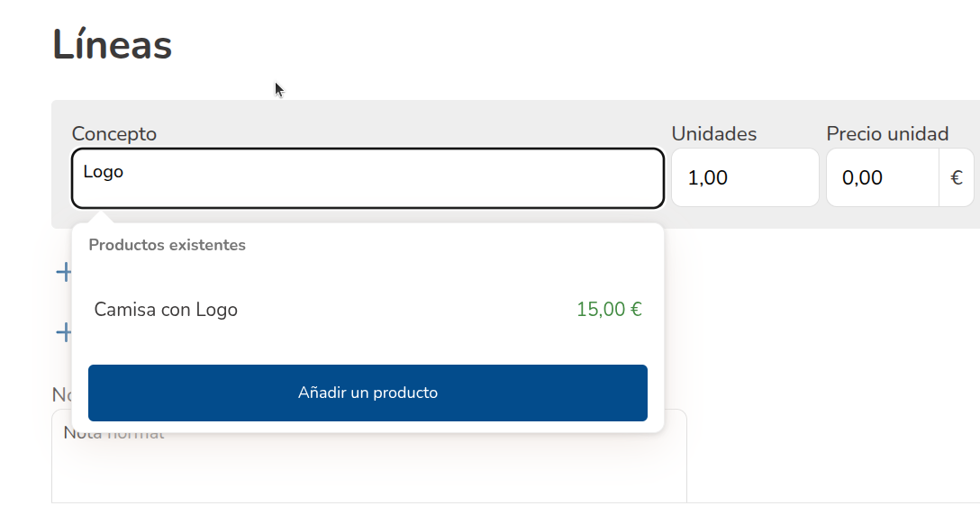
Task: Click the blank space right of Líneas
Action: pos(540,45)
